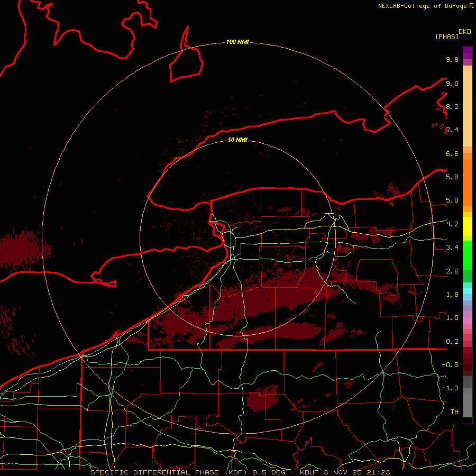Viewport: 476px width, 476px height.
Task: Pick the pink segment of the colorbar
Action: 467,321
